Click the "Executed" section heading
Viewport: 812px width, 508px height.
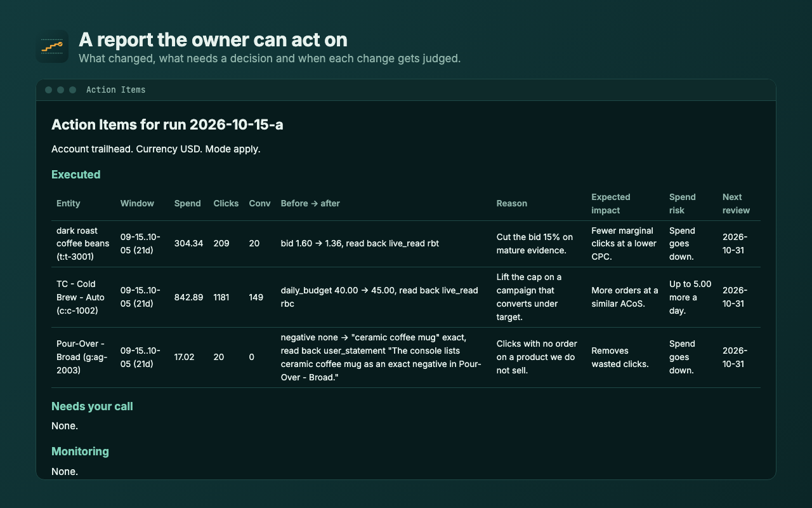[76, 175]
